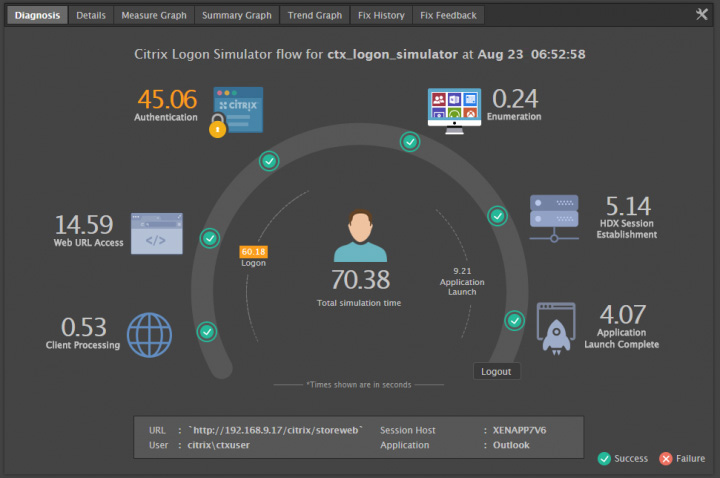Click the citrix\ctxuser user value
The width and height of the screenshot is (720, 478).
pyautogui.click(x=219, y=445)
